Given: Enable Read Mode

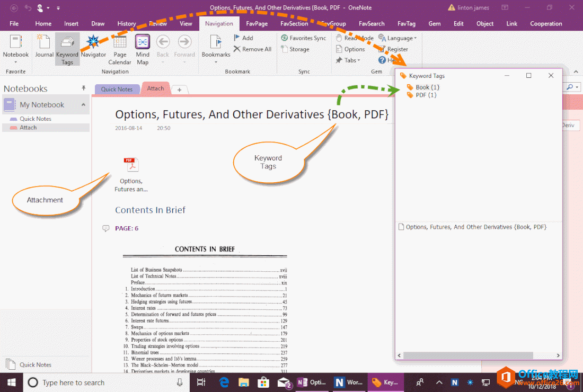Looking at the screenshot, I should 354,38.
